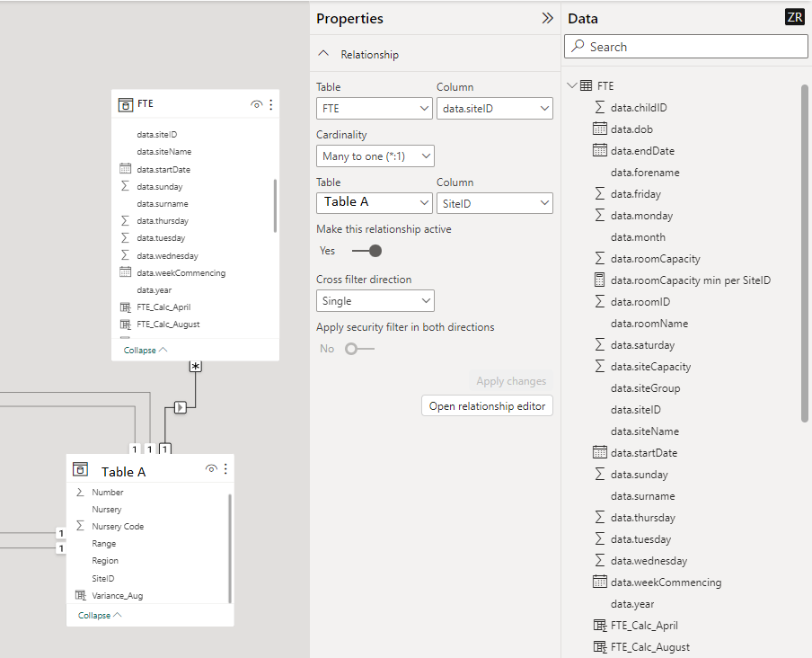Click the many (*) relationship endpoint marker
The height and width of the screenshot is (658, 812).
pyautogui.click(x=195, y=366)
